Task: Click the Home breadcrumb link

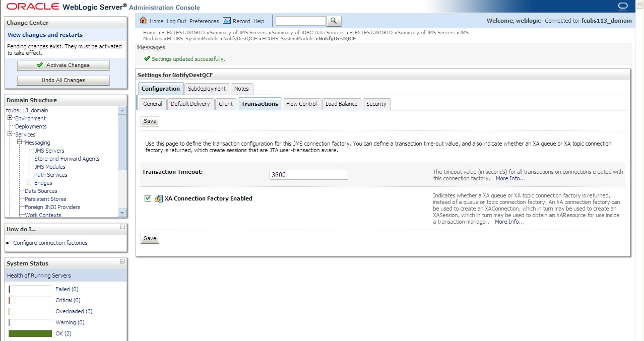Action: [150, 33]
